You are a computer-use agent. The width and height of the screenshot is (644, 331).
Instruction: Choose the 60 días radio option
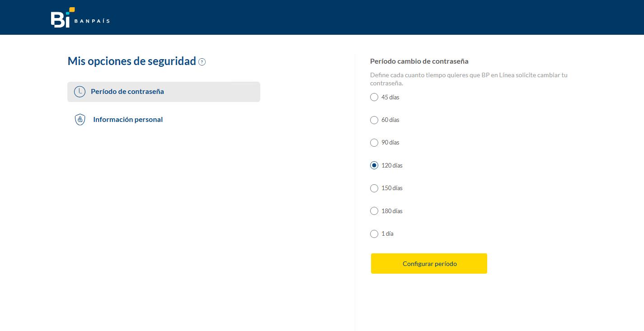[x=374, y=120]
